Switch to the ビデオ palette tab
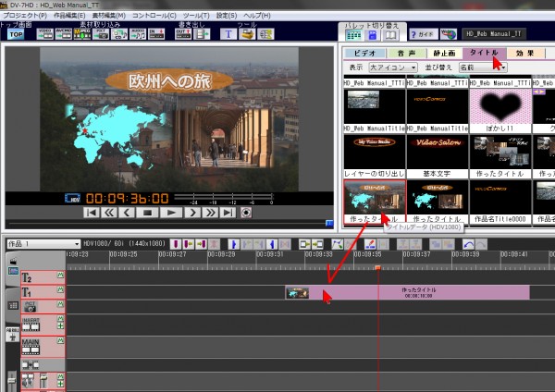This screenshot has width=555, height=392. (365, 53)
